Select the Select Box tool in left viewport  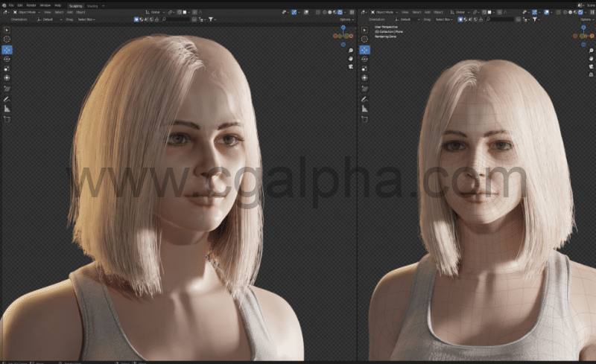tap(7, 30)
